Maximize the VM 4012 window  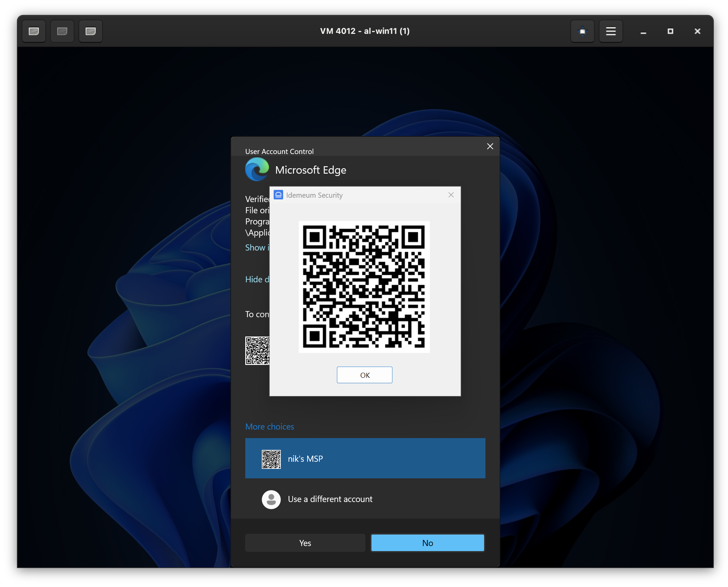[x=670, y=31]
